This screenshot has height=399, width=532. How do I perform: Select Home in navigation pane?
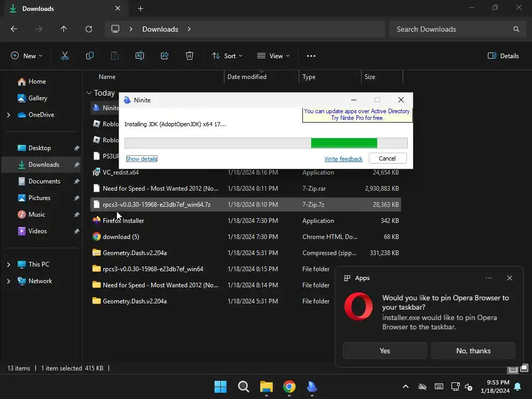(37, 82)
